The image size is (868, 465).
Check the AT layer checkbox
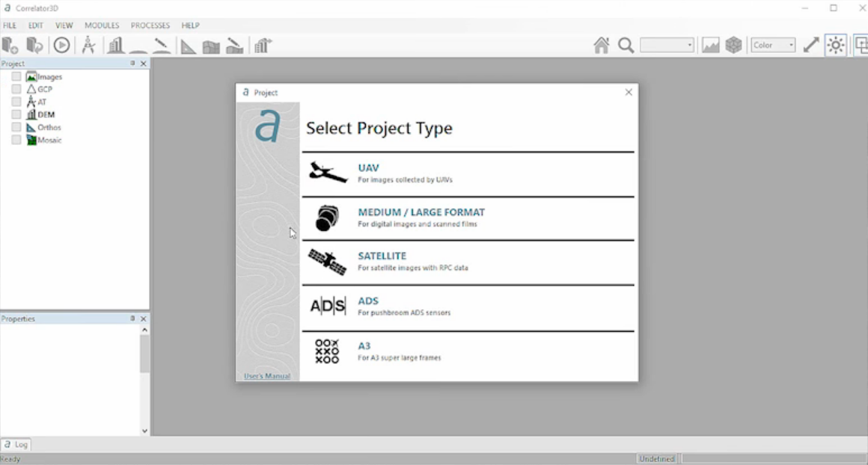click(16, 102)
